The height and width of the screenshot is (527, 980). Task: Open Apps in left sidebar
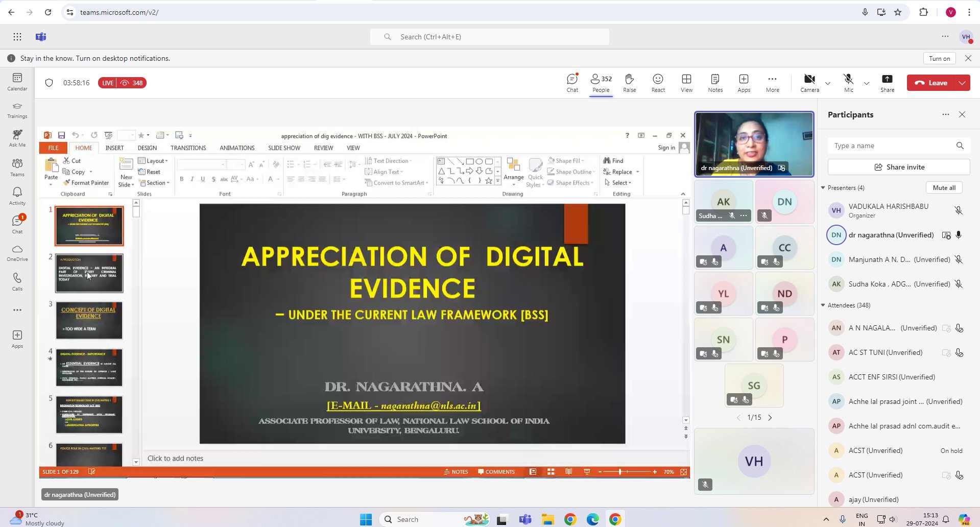click(17, 339)
